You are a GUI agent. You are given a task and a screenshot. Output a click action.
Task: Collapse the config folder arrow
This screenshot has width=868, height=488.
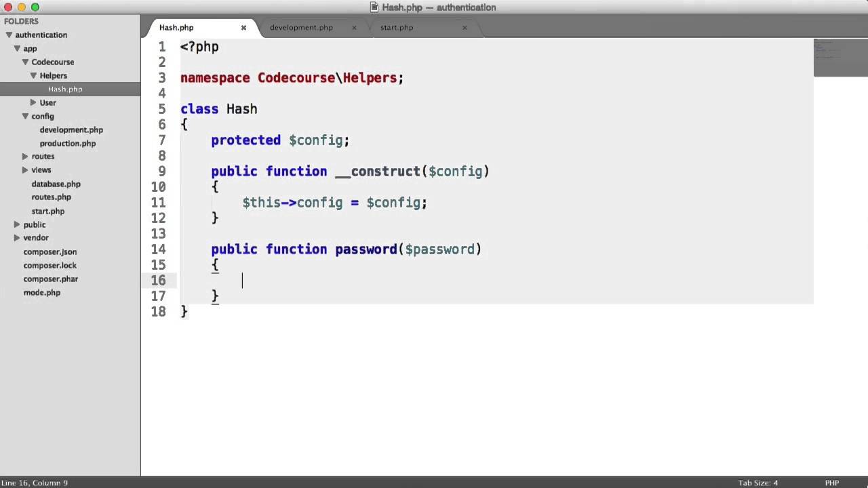(x=25, y=116)
